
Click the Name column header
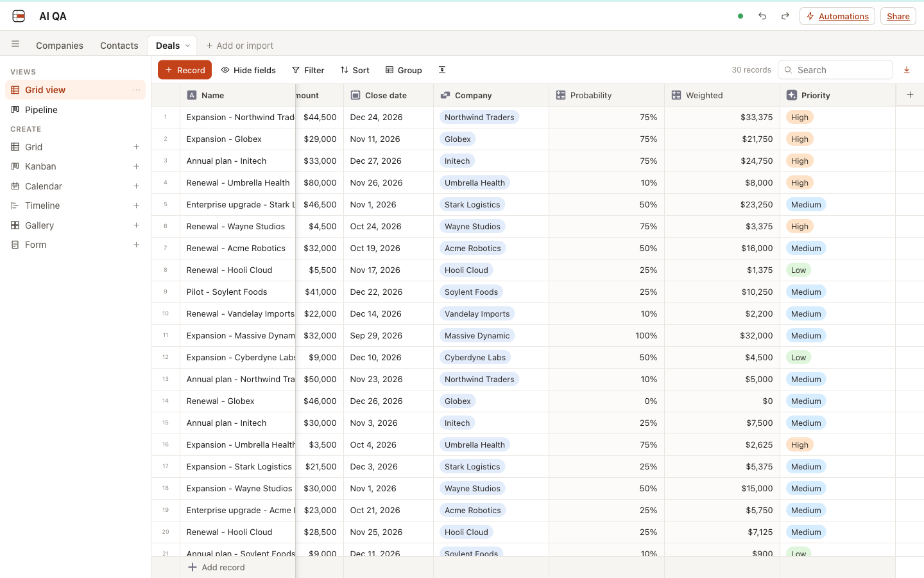tap(238, 95)
